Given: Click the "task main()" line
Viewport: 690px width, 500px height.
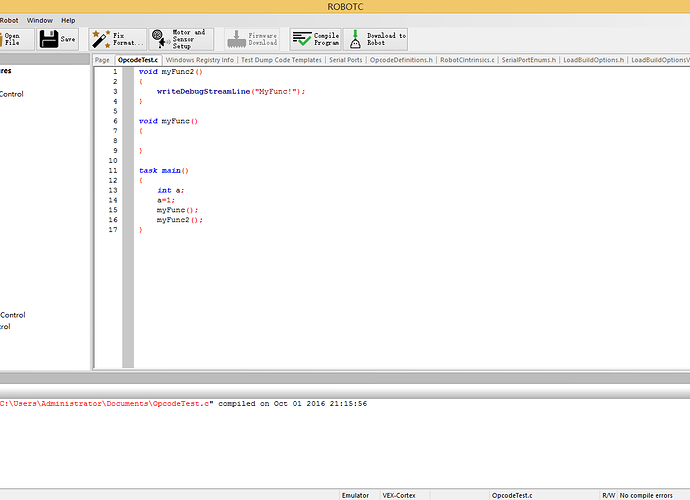Looking at the screenshot, I should coord(164,171).
